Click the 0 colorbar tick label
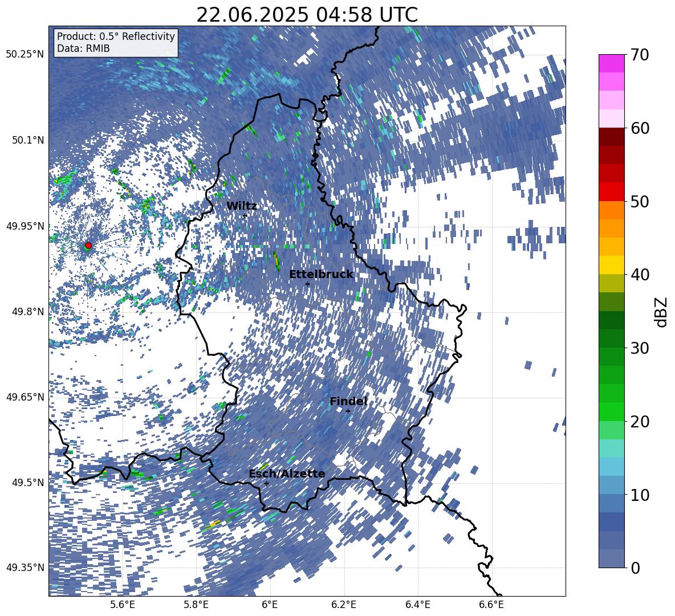Image resolution: width=675 pixels, height=616 pixels. 635,568
